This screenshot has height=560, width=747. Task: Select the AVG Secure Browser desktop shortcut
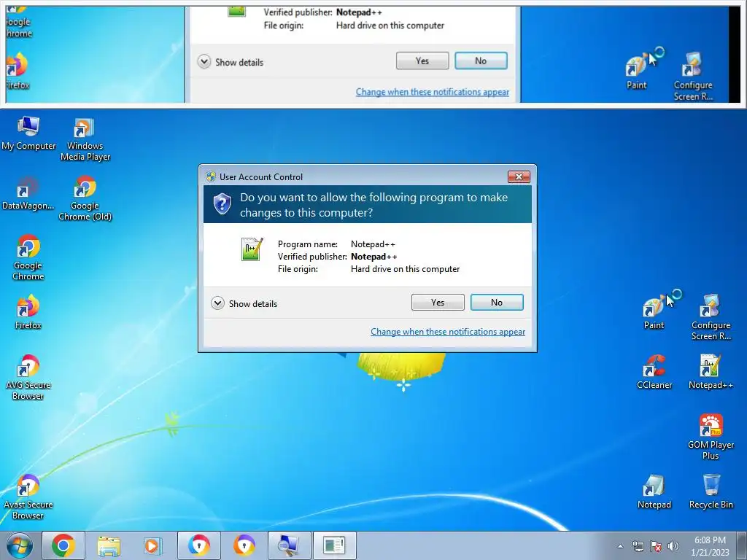coord(28,378)
